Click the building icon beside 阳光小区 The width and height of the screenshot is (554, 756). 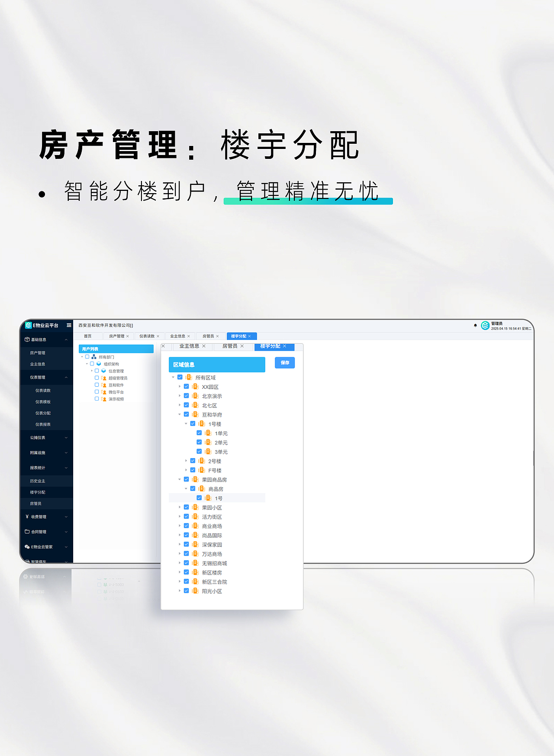pyautogui.click(x=195, y=591)
